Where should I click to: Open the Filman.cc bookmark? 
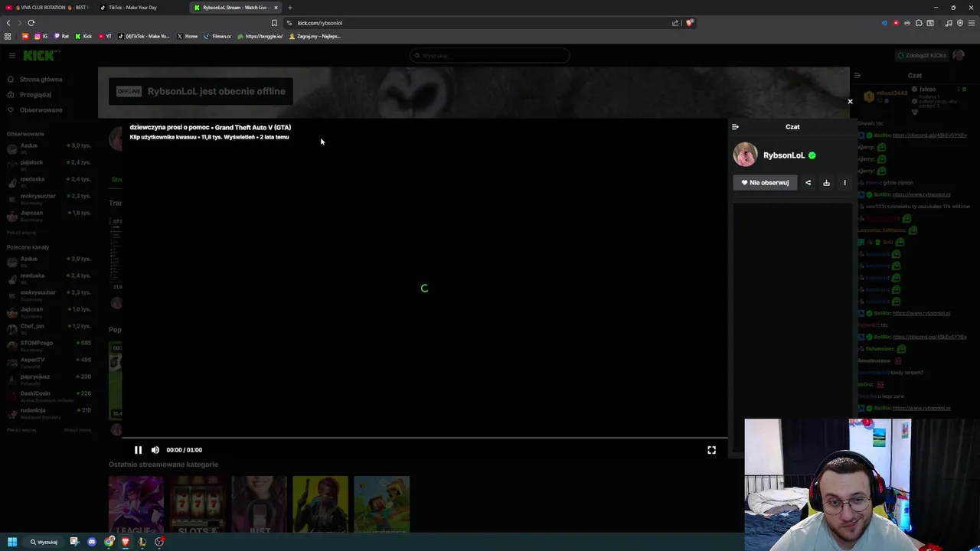pyautogui.click(x=218, y=36)
